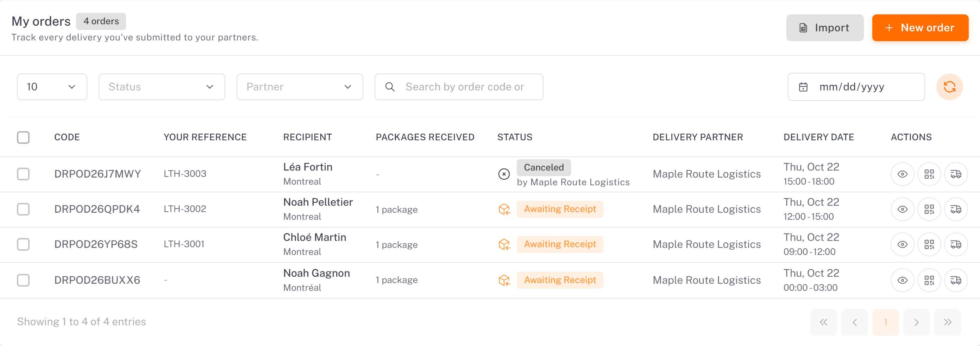Go to the last page

coord(947,322)
